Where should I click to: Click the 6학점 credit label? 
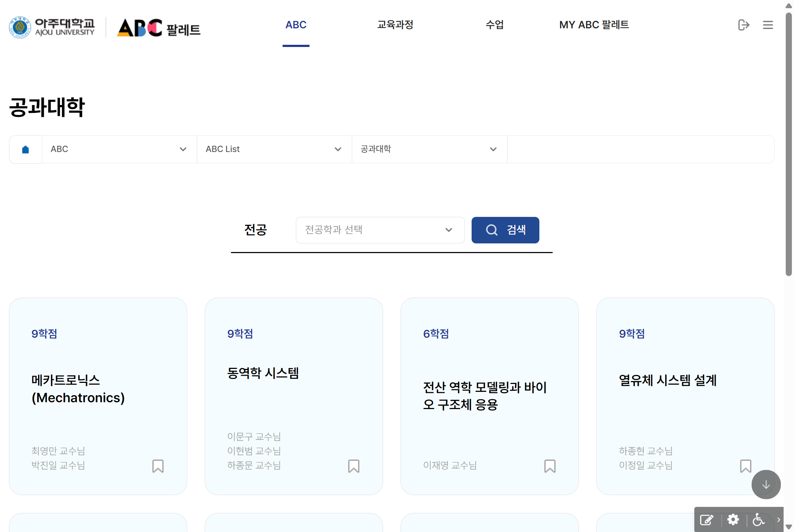(x=436, y=334)
